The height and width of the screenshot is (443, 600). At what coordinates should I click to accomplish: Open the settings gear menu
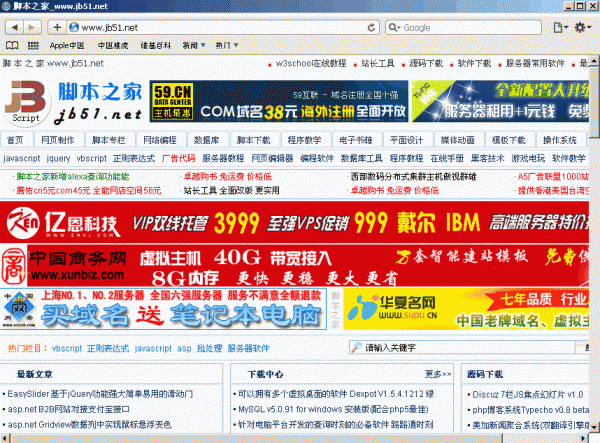tap(583, 28)
